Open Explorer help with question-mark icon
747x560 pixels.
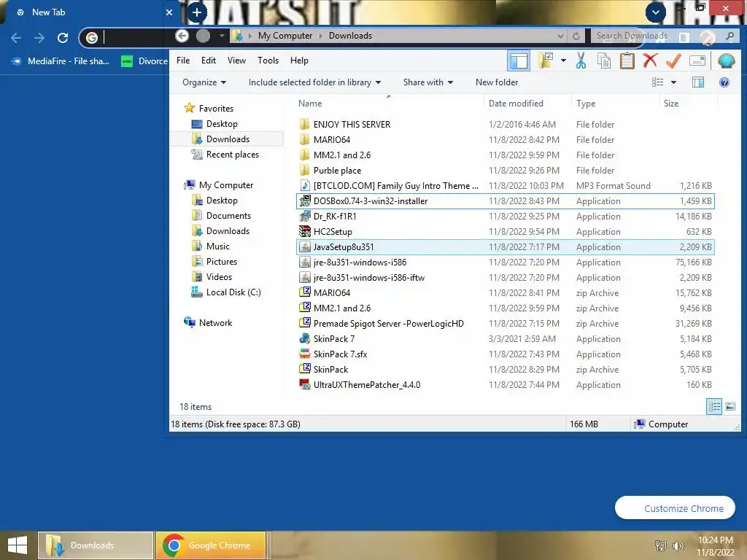pyautogui.click(x=724, y=82)
